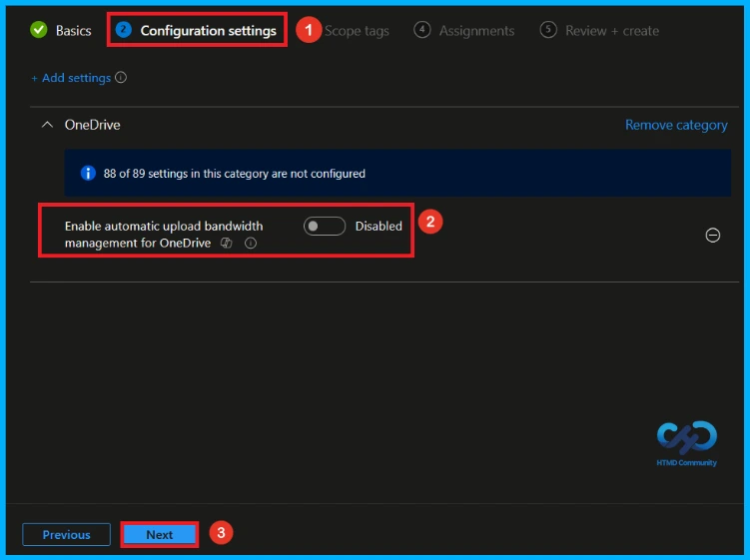Click '88 of 89 settings' banner text
This screenshot has width=750, height=560.
pyautogui.click(x=235, y=174)
